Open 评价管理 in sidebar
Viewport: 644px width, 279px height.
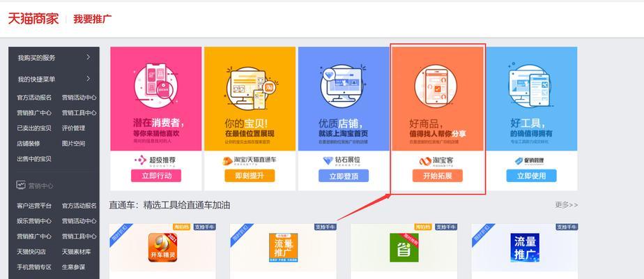(73, 128)
